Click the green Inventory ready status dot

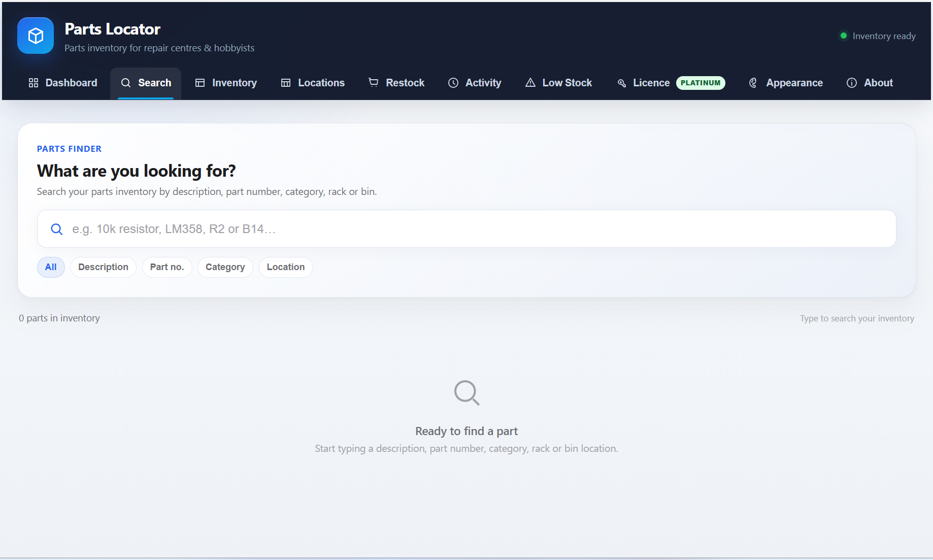coord(844,36)
